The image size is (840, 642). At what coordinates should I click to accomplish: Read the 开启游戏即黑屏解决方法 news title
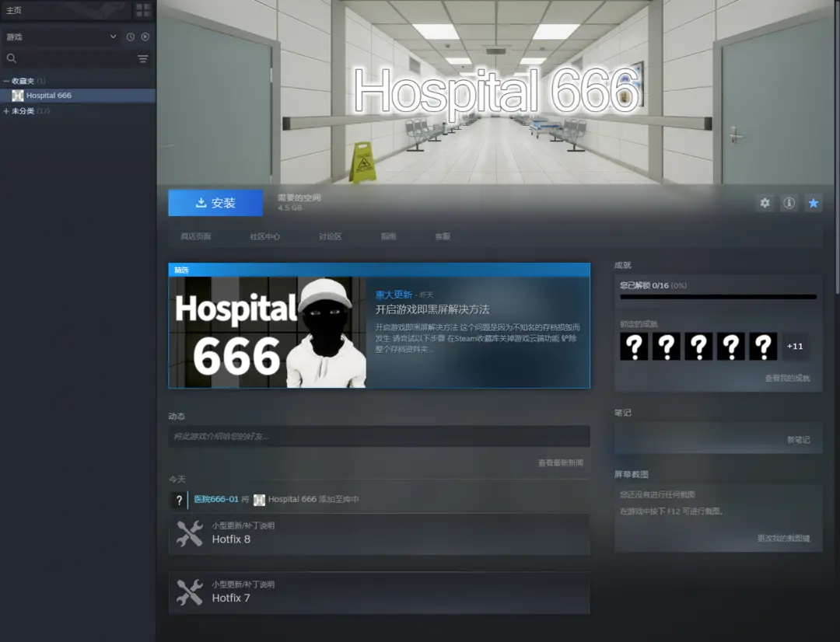[432, 309]
